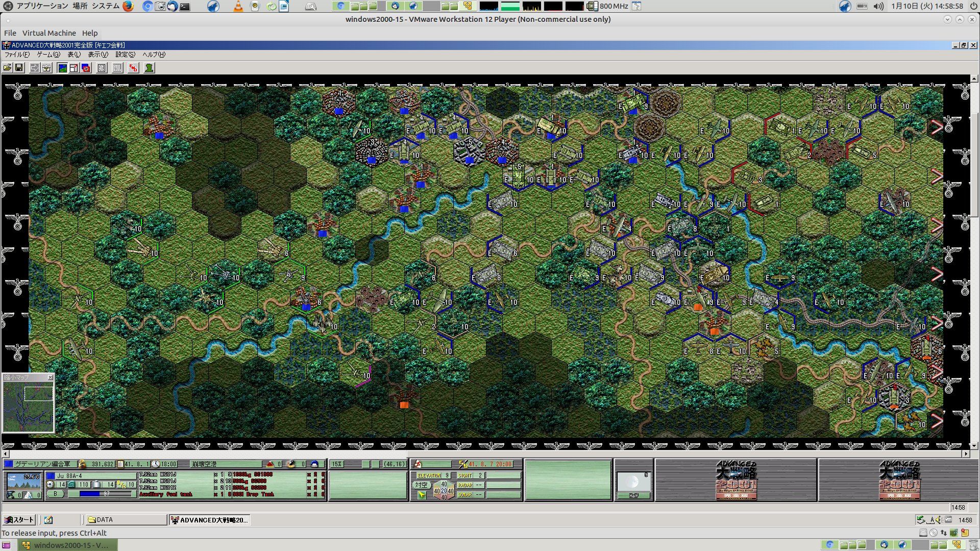This screenshot has width=980, height=551.
Task: Click the windows2000-15 task in bottom panel
Action: point(68,545)
